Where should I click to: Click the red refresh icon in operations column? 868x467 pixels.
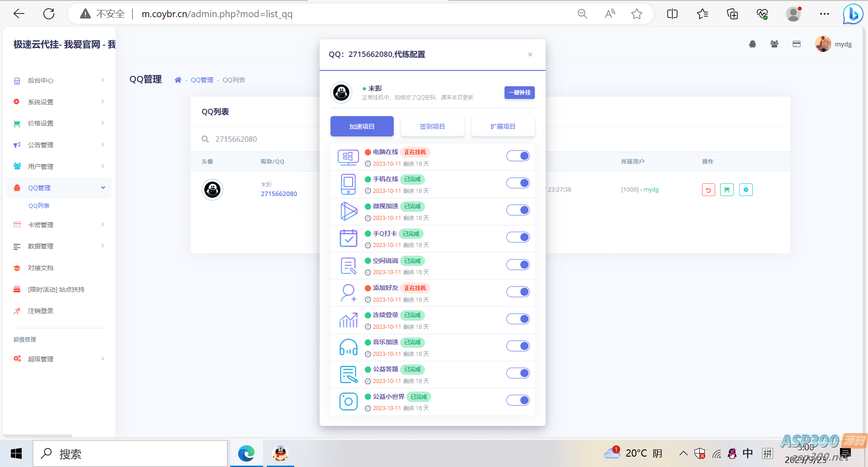click(708, 190)
